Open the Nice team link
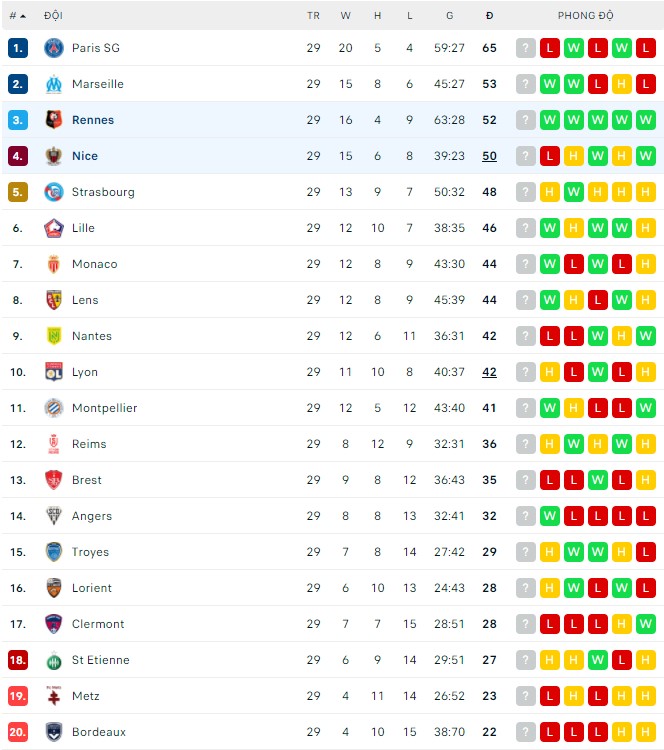664x750 pixels. click(x=85, y=156)
